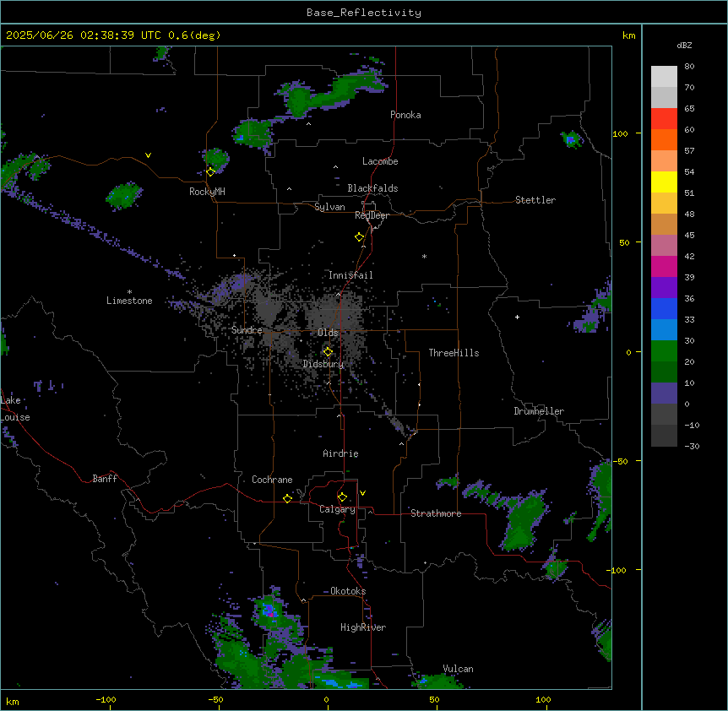Select the ThreeHills label

[454, 353]
